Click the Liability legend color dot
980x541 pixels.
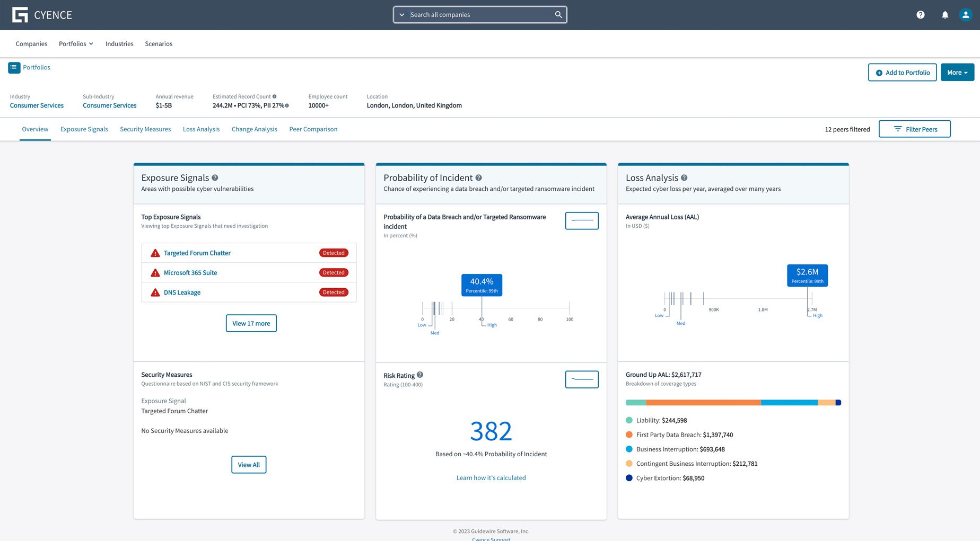click(x=629, y=420)
